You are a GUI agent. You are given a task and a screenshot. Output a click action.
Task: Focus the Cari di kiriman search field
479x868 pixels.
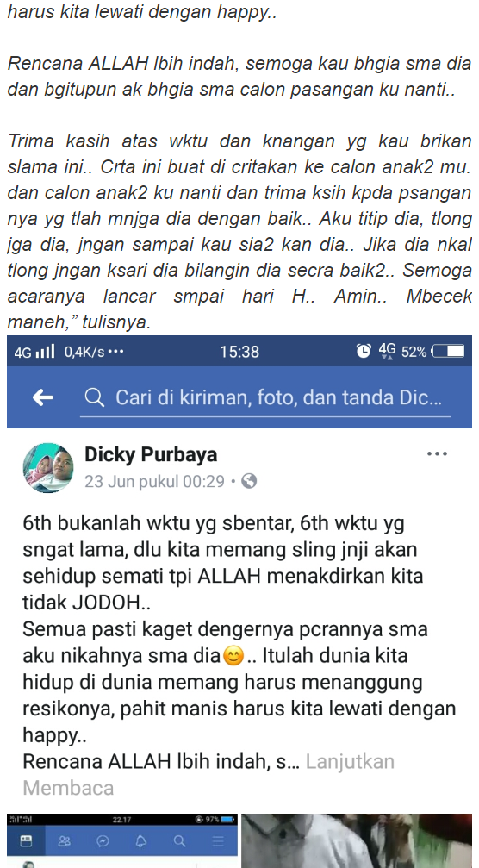265,397
